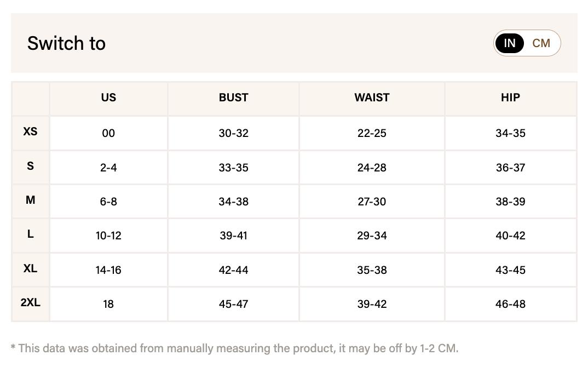Select the L size row label

[x=30, y=235]
